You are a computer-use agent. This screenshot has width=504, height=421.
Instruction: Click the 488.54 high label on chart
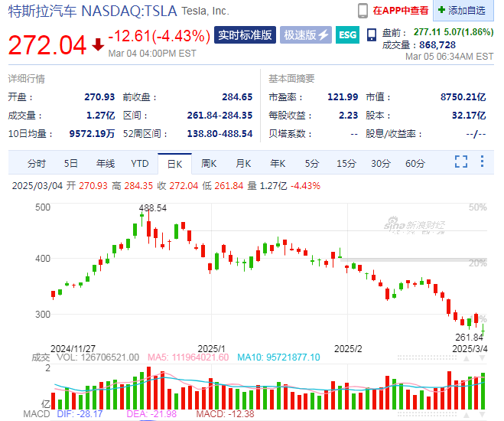tap(153, 208)
